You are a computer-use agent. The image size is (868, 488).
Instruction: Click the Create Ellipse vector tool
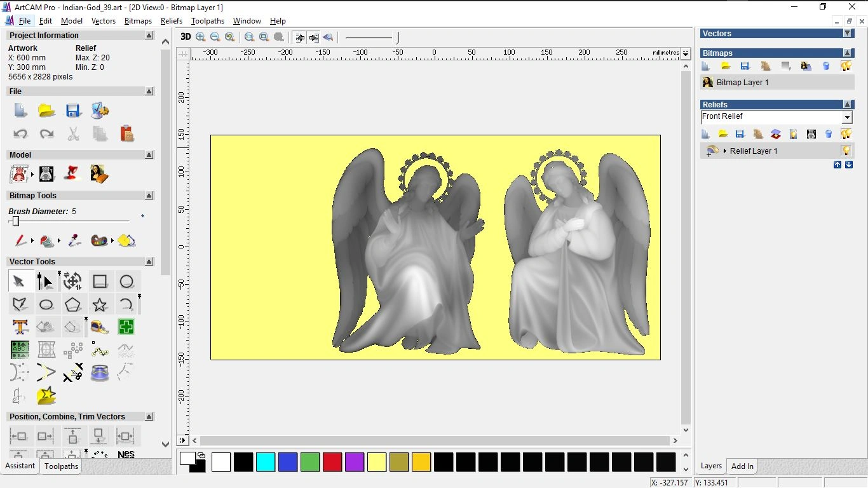coord(46,304)
